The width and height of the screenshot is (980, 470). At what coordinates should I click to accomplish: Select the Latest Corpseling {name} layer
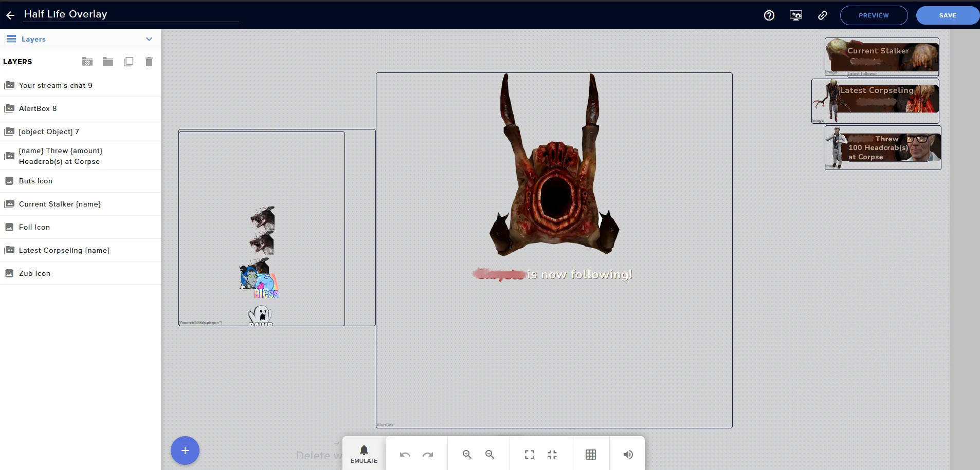81,250
